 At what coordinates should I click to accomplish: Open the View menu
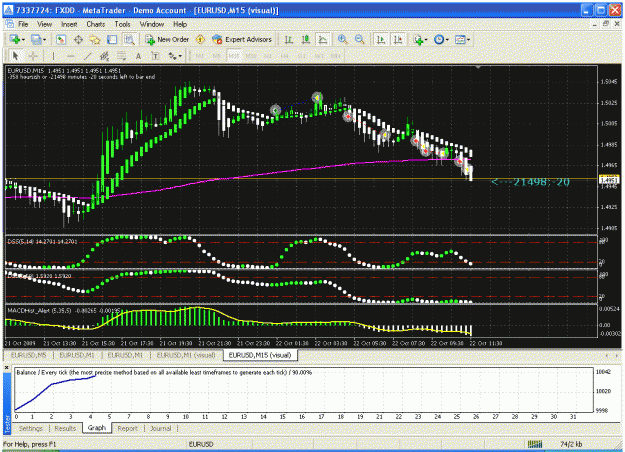pyautogui.click(x=44, y=24)
